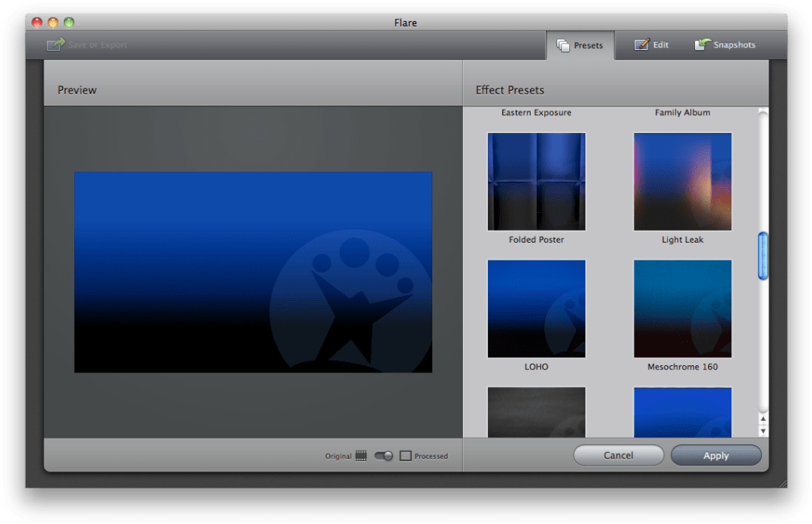This screenshot has width=812, height=524.
Task: Click the Original film-frame icon
Action: point(360,456)
